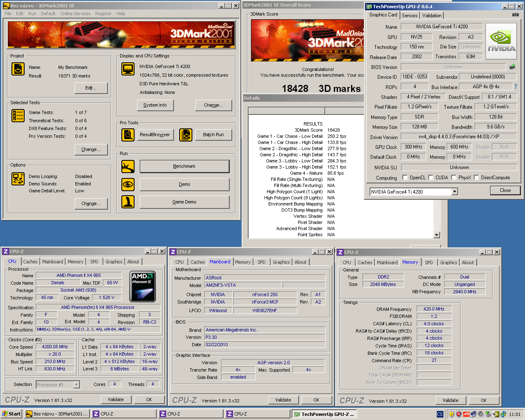
Task: Click the AGP version 2.0 value
Action: click(273, 363)
